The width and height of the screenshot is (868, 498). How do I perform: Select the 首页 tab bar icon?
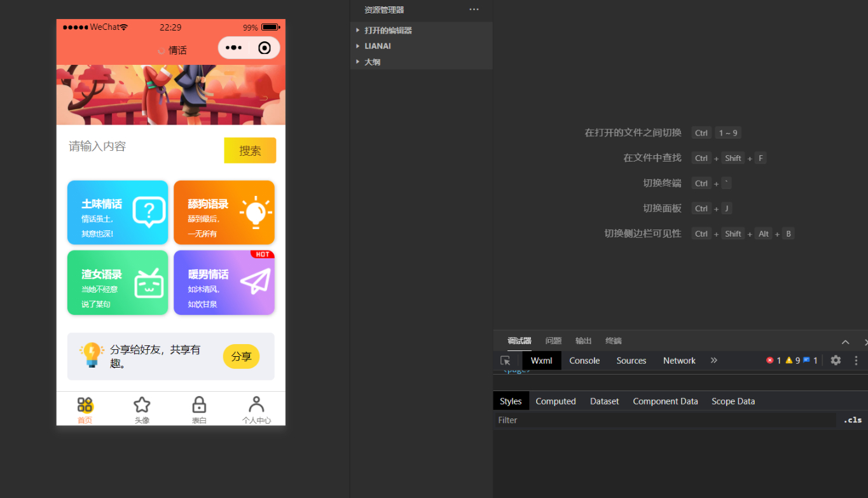coord(85,405)
